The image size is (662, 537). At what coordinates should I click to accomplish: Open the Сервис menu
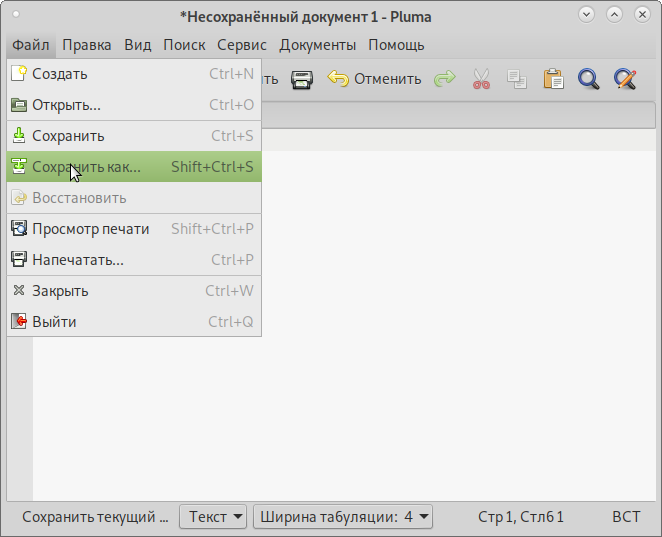242,45
